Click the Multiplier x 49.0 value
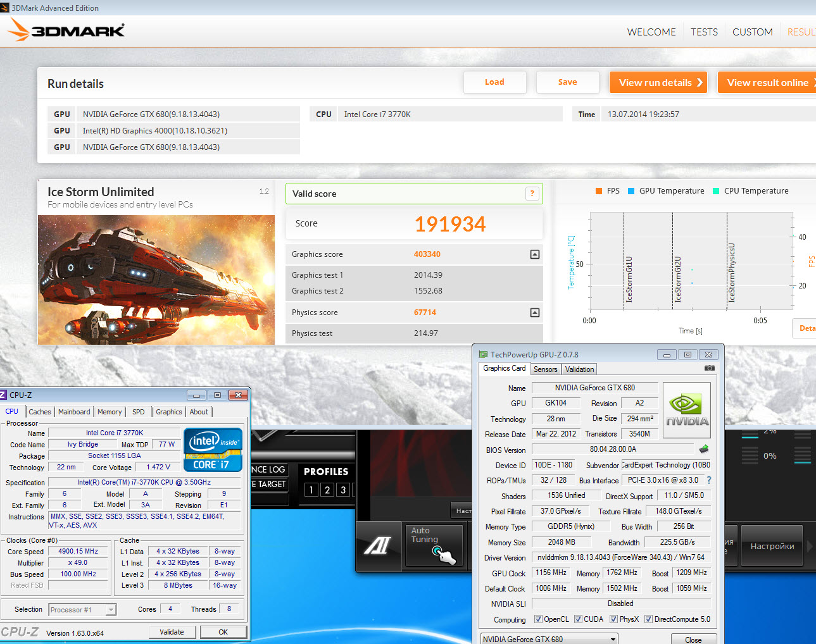The width and height of the screenshot is (816, 644). [x=78, y=563]
